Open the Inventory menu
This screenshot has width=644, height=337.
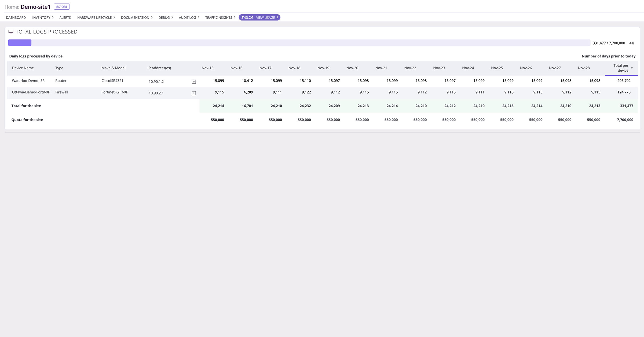click(x=43, y=17)
